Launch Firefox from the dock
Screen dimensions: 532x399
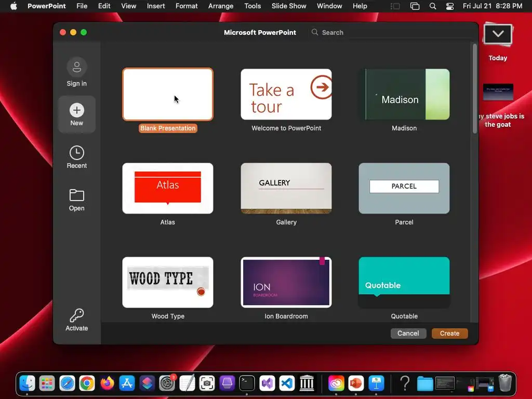107,383
